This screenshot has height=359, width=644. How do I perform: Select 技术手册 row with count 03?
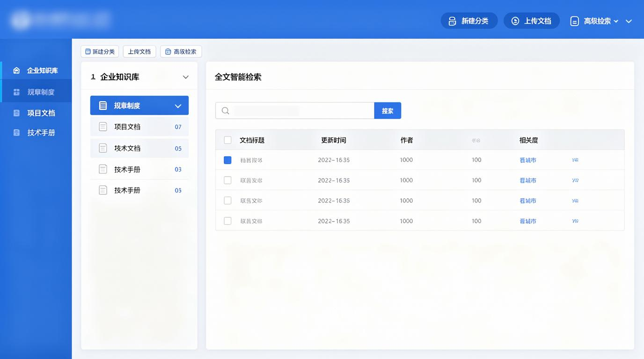click(x=139, y=169)
